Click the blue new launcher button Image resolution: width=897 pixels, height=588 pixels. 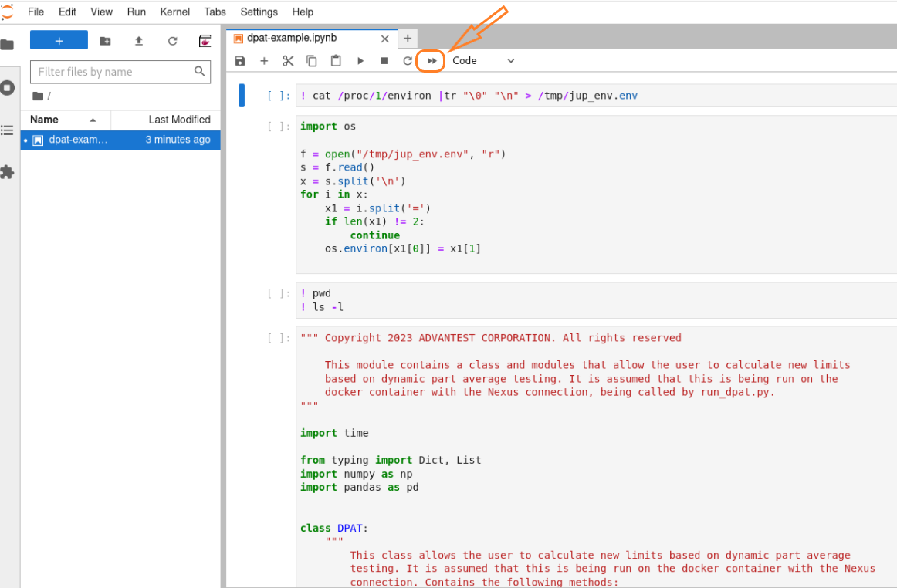click(x=59, y=41)
